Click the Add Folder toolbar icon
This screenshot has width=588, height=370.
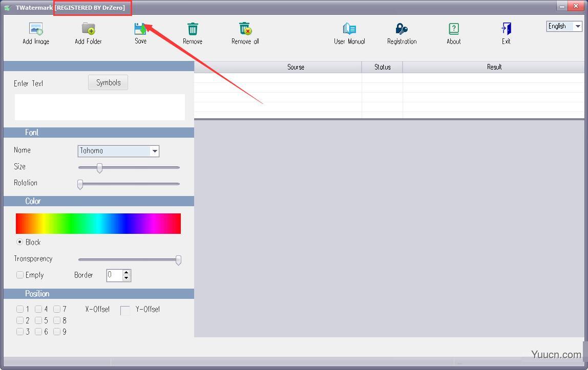point(89,29)
